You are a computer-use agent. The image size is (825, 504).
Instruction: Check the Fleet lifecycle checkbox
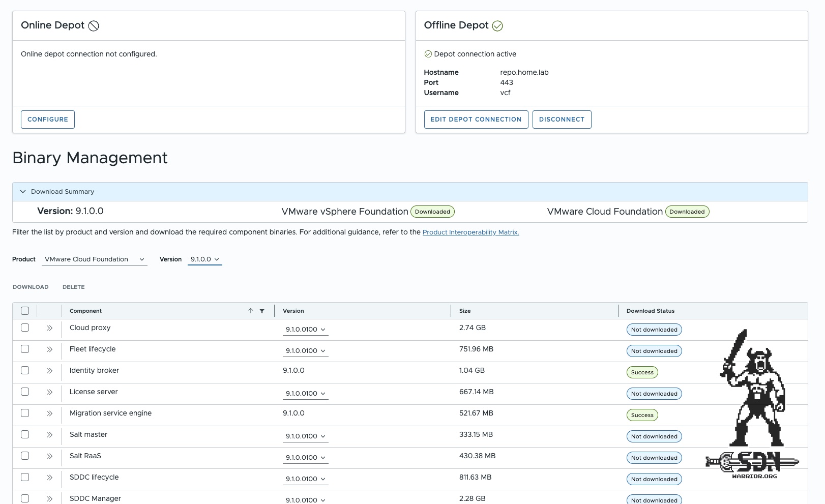pos(25,349)
